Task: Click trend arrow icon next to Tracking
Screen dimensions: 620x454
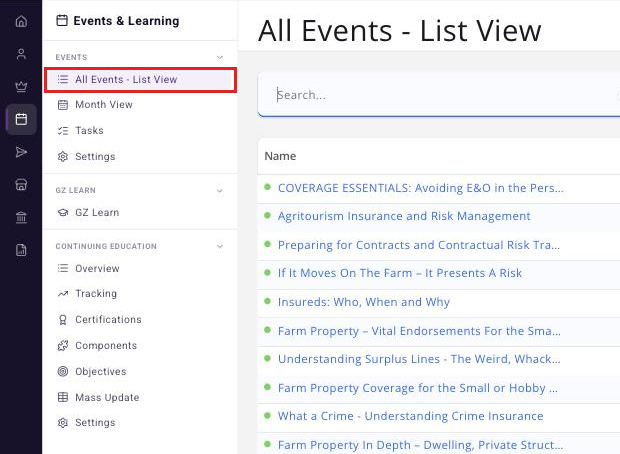Action: pyautogui.click(x=63, y=293)
